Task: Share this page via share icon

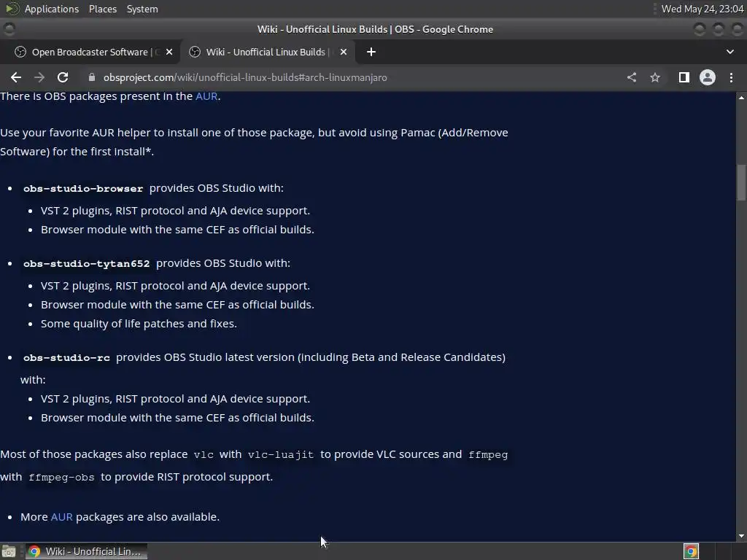Action: point(632,77)
